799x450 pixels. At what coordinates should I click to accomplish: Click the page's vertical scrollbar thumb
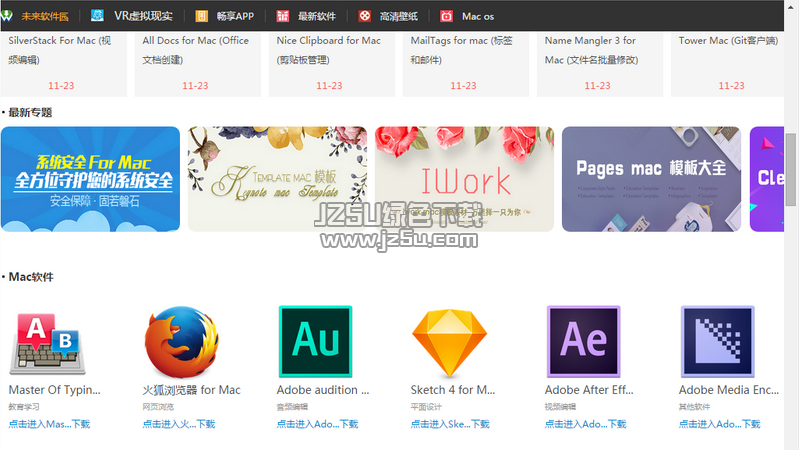coord(790,169)
